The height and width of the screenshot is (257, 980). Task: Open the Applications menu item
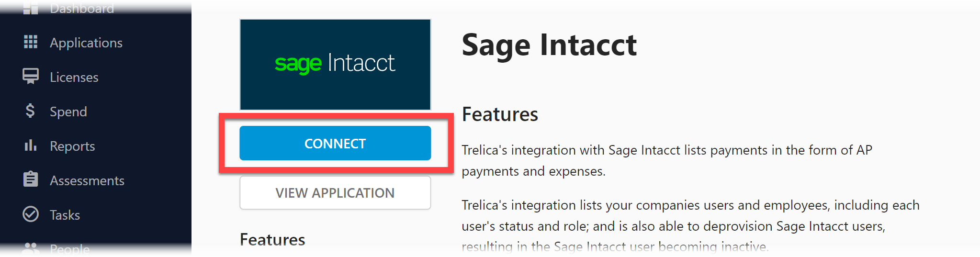point(86,43)
